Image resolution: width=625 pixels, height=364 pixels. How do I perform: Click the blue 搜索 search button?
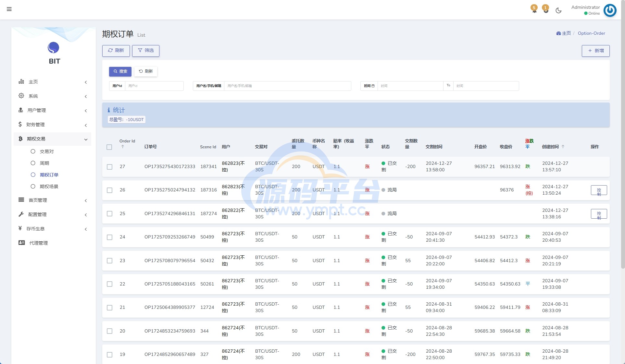pyautogui.click(x=120, y=71)
